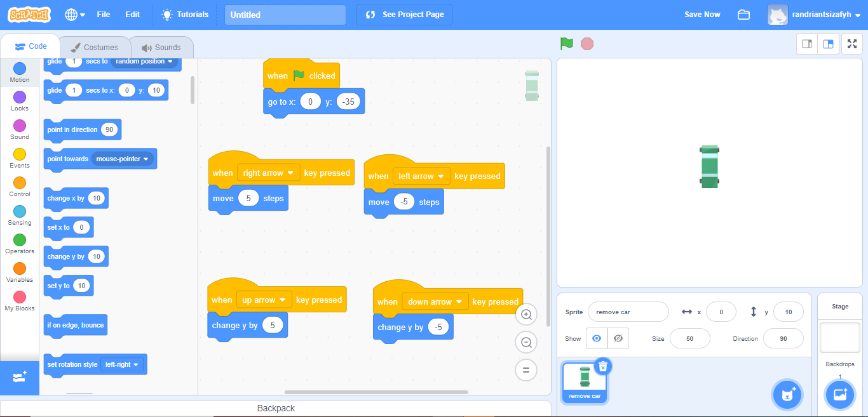
Task: Open the File menu
Action: pyautogui.click(x=104, y=15)
